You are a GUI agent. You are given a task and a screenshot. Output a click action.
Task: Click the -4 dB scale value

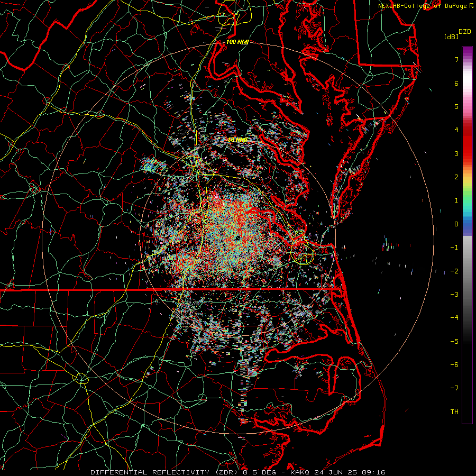click(x=454, y=318)
